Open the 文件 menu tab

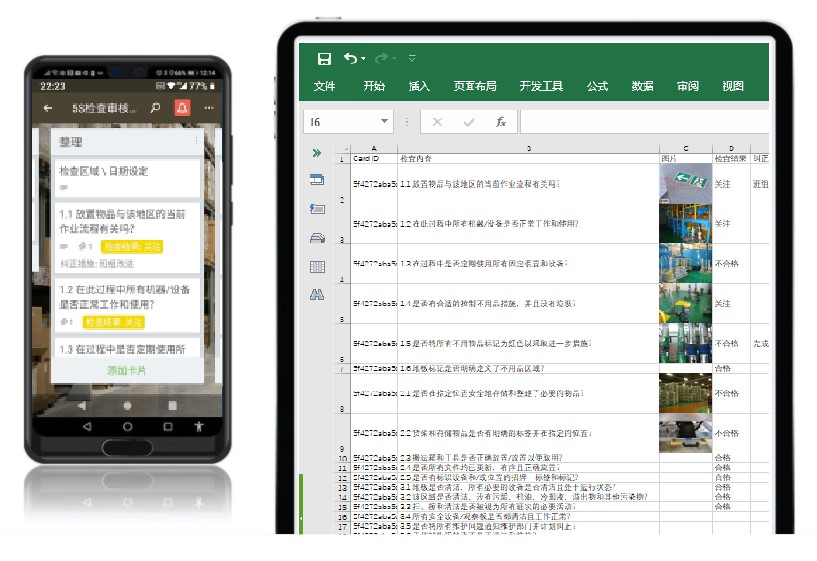[324, 87]
